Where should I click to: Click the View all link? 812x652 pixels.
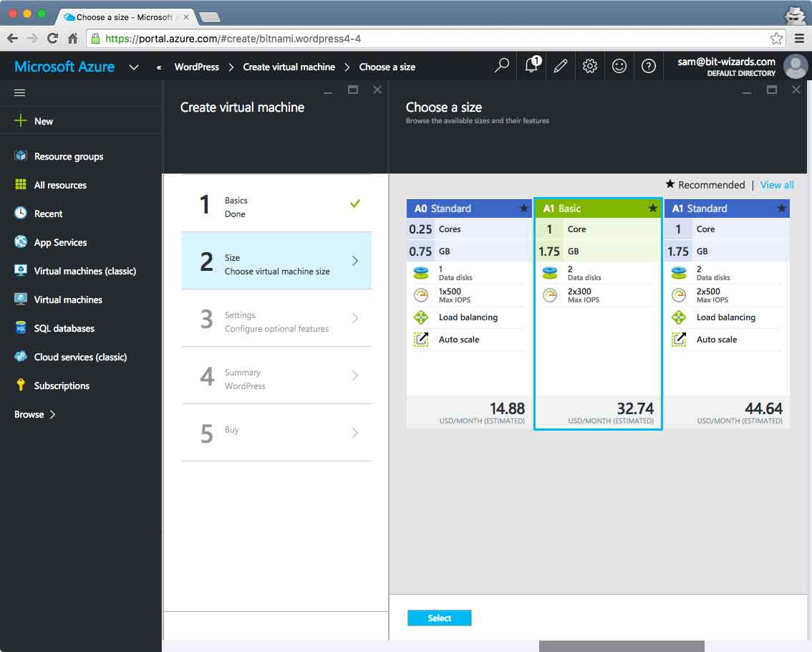pyautogui.click(x=777, y=185)
